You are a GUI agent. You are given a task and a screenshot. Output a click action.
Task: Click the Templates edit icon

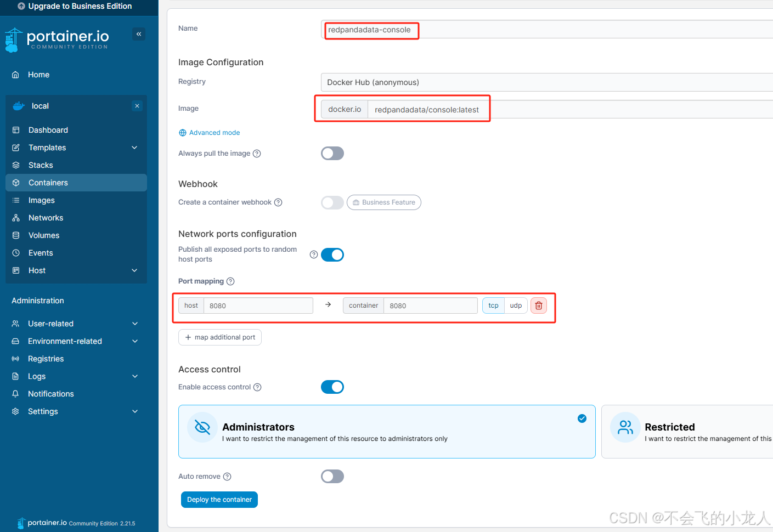[16, 148]
